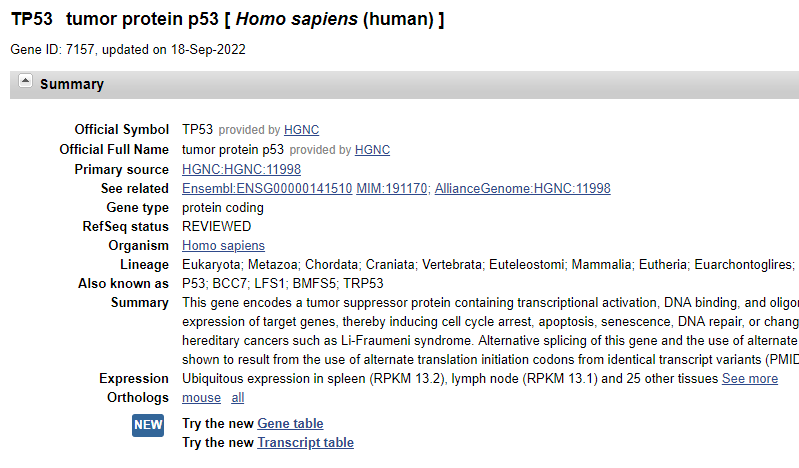Try the new Gene table link
The width and height of the screenshot is (799, 468).
coord(290,424)
